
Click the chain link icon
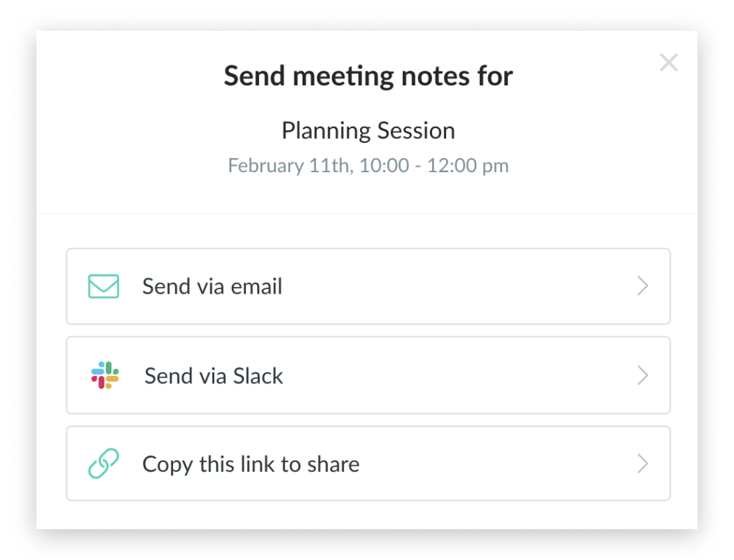point(103,464)
